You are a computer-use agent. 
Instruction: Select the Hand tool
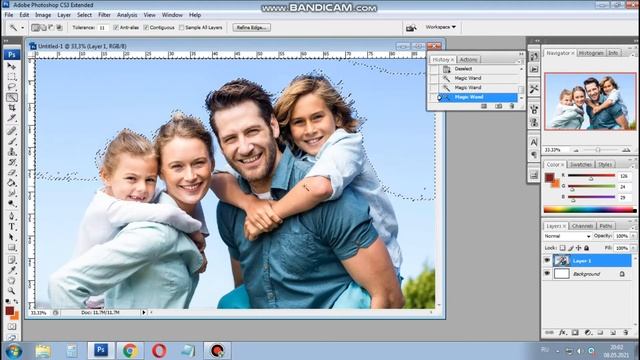[12, 281]
